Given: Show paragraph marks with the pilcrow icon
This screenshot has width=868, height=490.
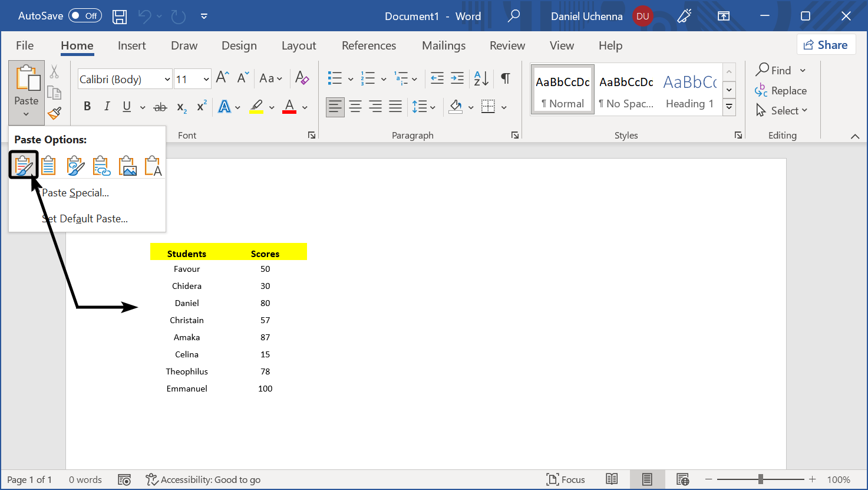Looking at the screenshot, I should click(x=505, y=78).
